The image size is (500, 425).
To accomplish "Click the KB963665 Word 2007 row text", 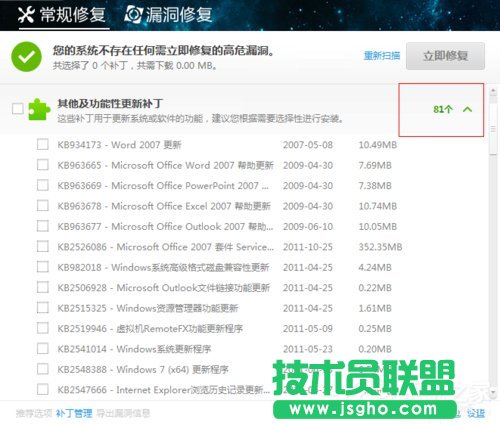I will [166, 165].
